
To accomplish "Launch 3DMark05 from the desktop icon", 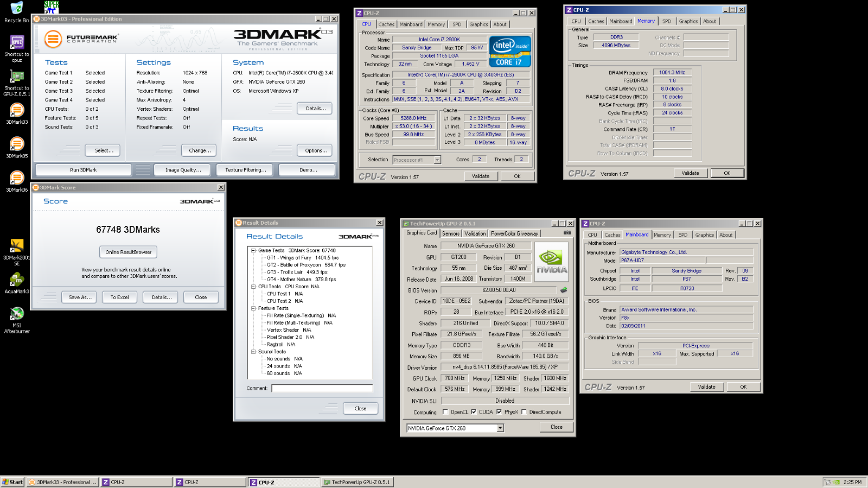I will click(17, 144).
